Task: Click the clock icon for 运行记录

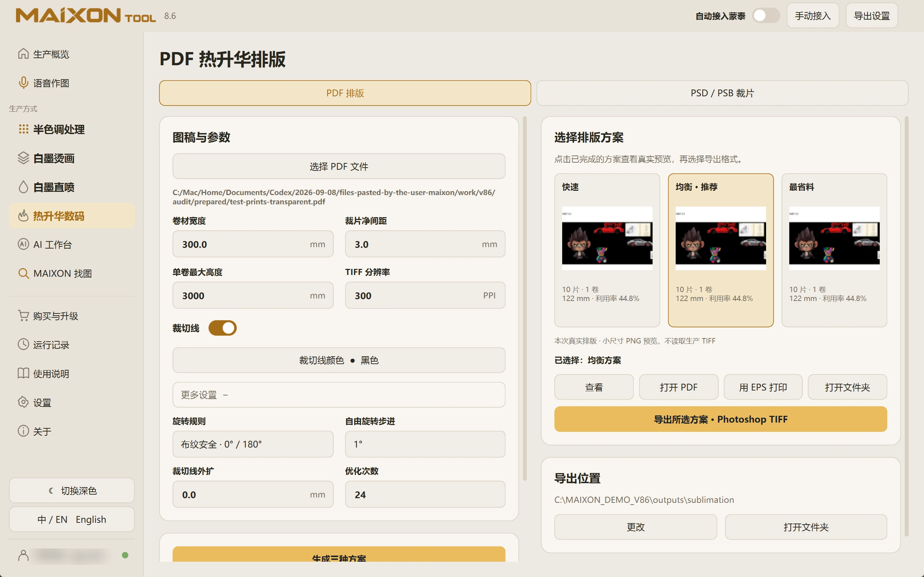Action: pos(23,344)
